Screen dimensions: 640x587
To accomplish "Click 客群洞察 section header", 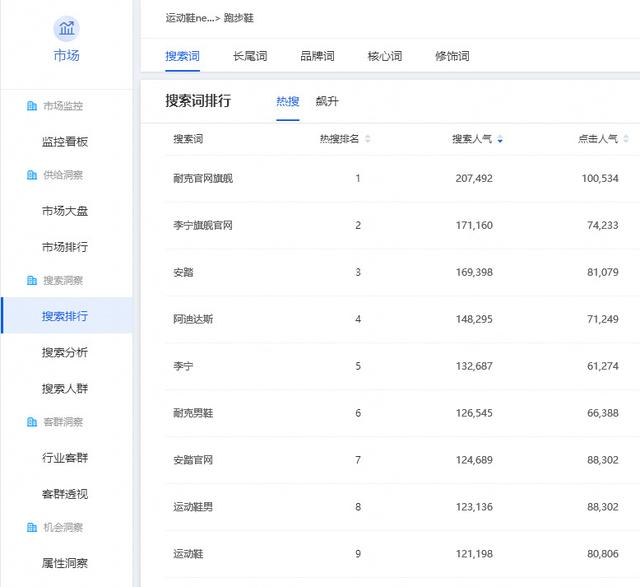I will point(63,422).
